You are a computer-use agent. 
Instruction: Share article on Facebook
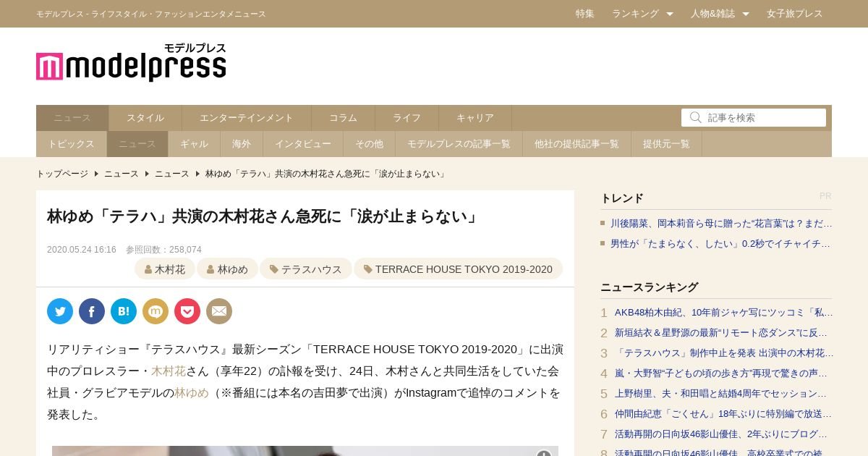pyautogui.click(x=92, y=311)
